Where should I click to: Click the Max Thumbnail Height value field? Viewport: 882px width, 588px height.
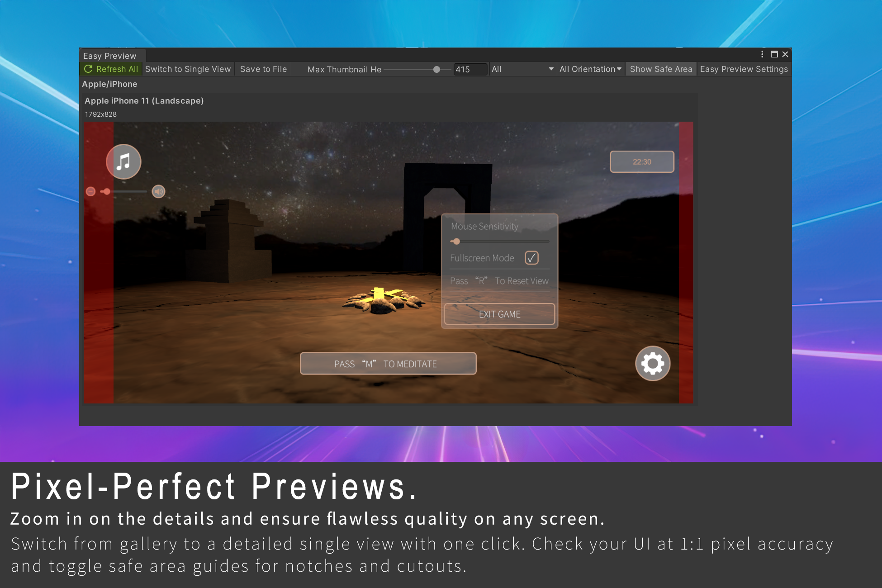470,69
